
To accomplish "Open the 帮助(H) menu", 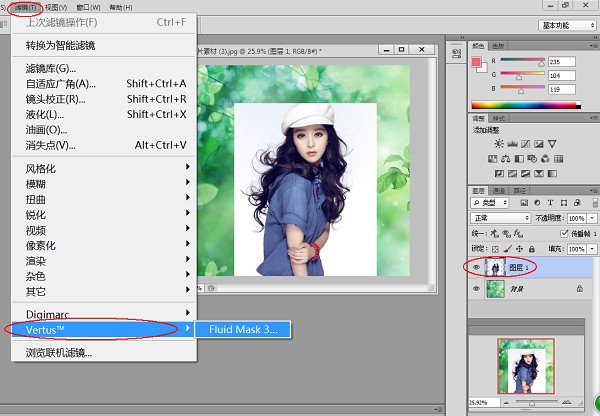I will [x=121, y=8].
